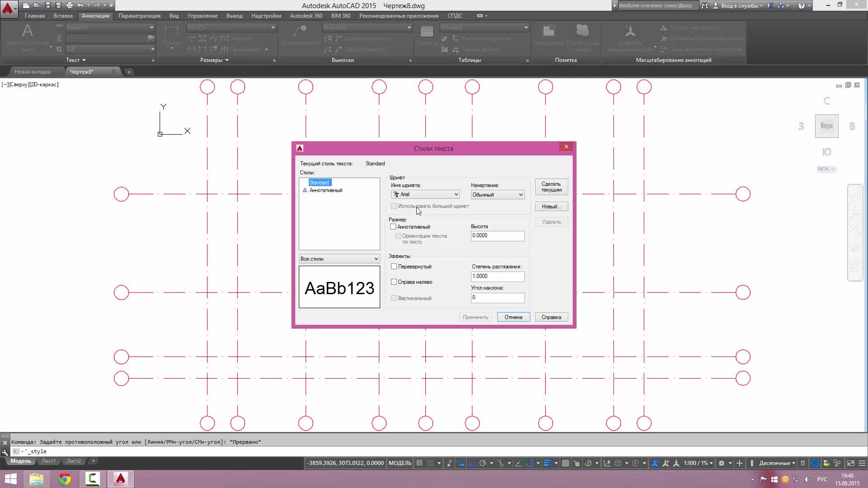The height and width of the screenshot is (488, 868).
Task: Click the Open file icon in quick access toolbar
Action: pyautogui.click(x=37, y=5)
